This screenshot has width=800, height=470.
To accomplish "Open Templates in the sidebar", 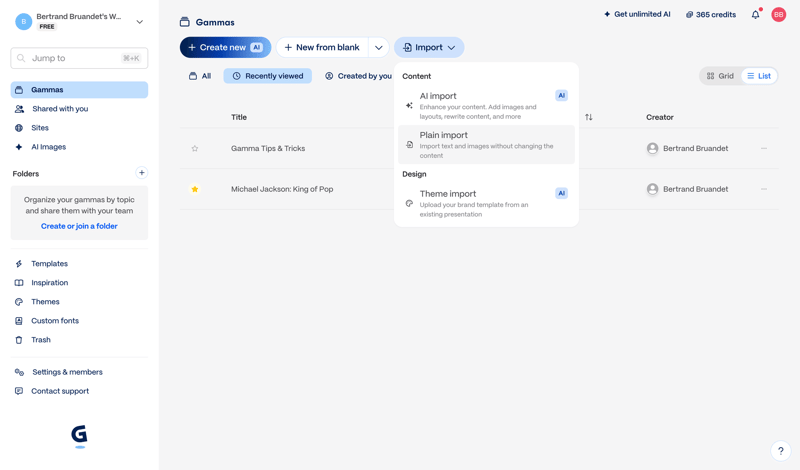I will (79, 264).
